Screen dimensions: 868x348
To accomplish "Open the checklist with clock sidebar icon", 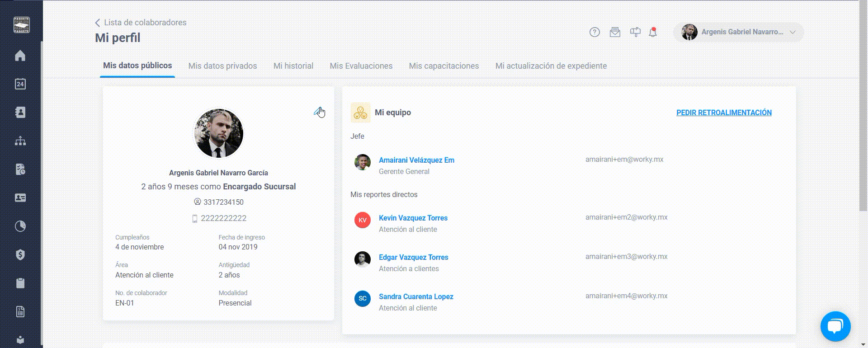I will (20, 169).
